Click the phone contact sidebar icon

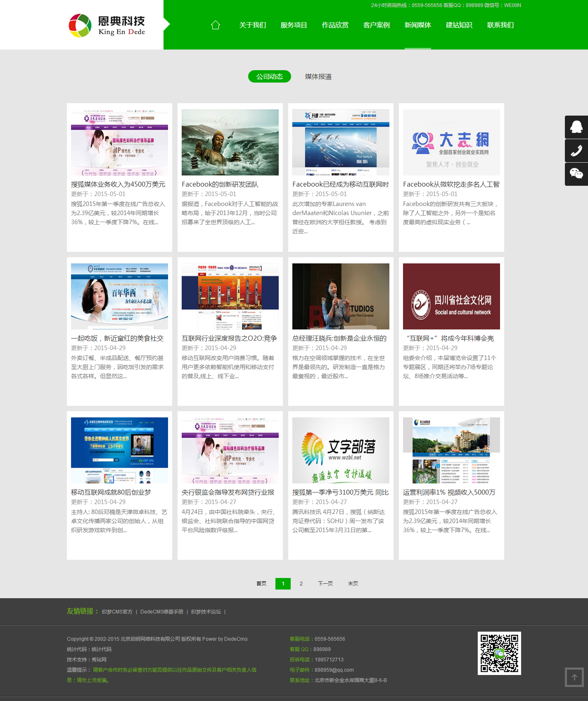[x=576, y=151]
